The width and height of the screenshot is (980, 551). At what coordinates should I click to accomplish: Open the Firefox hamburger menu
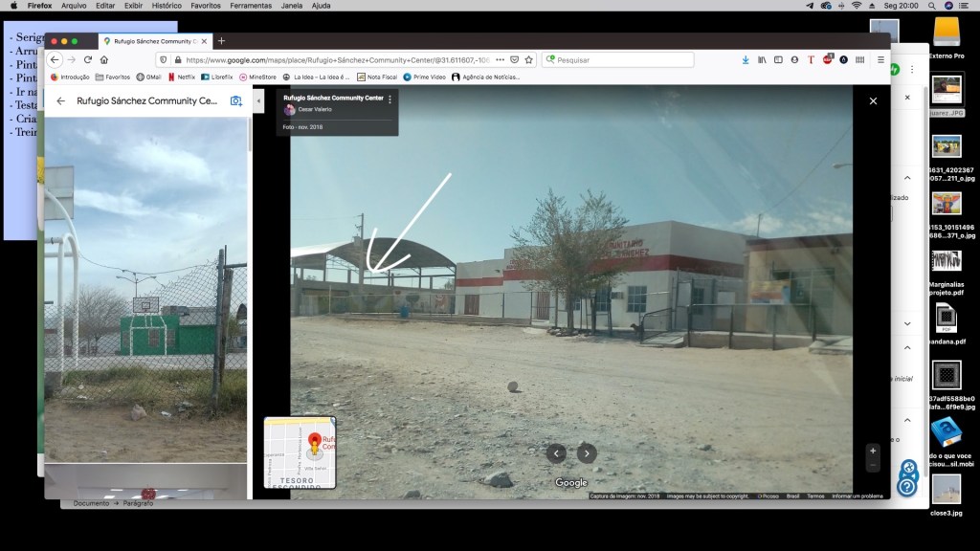coord(880,59)
